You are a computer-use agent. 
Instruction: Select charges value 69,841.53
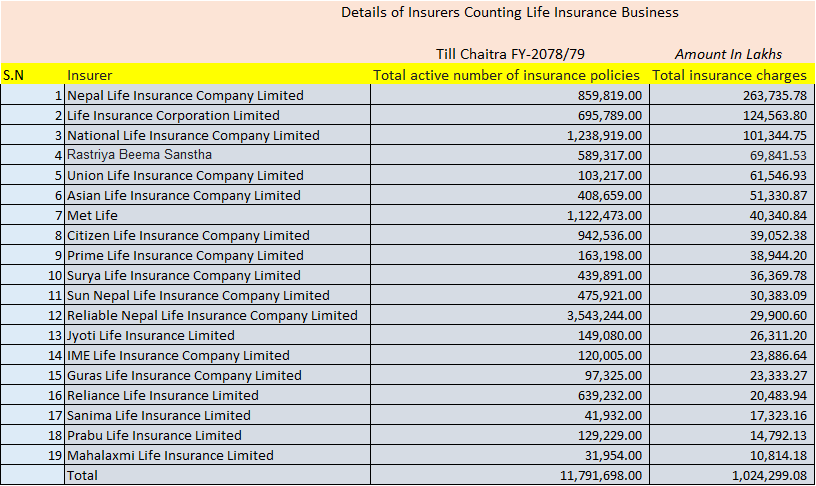click(779, 156)
